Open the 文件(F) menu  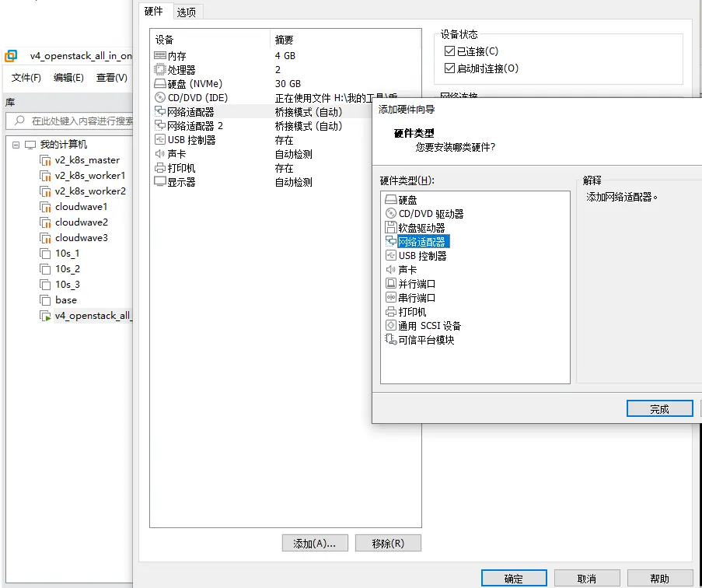click(26, 78)
